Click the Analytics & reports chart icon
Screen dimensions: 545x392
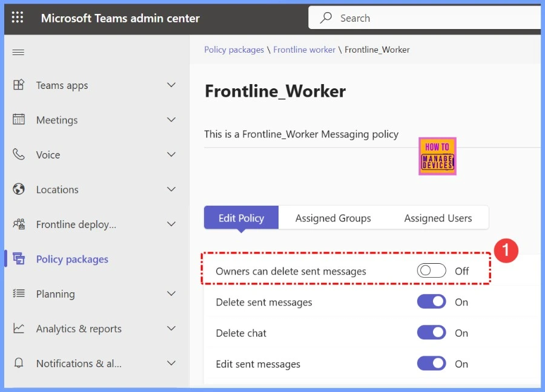(19, 328)
